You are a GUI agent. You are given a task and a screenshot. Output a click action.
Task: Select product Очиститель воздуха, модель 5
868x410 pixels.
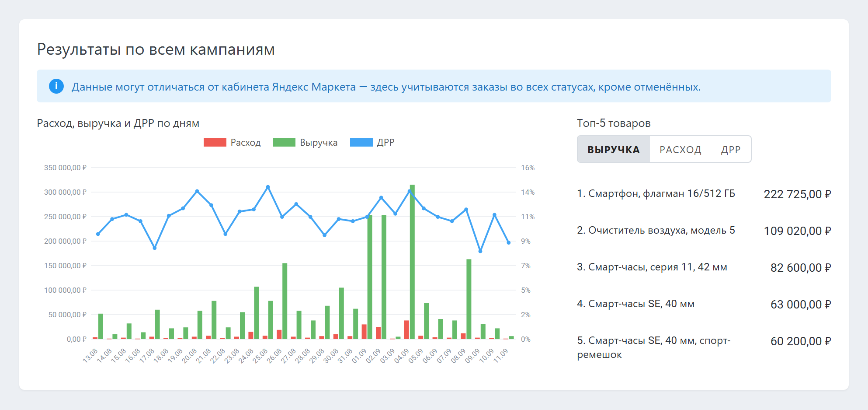click(x=656, y=230)
